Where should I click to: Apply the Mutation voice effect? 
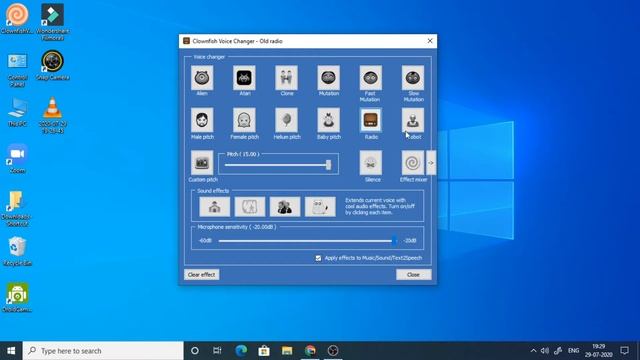329,78
